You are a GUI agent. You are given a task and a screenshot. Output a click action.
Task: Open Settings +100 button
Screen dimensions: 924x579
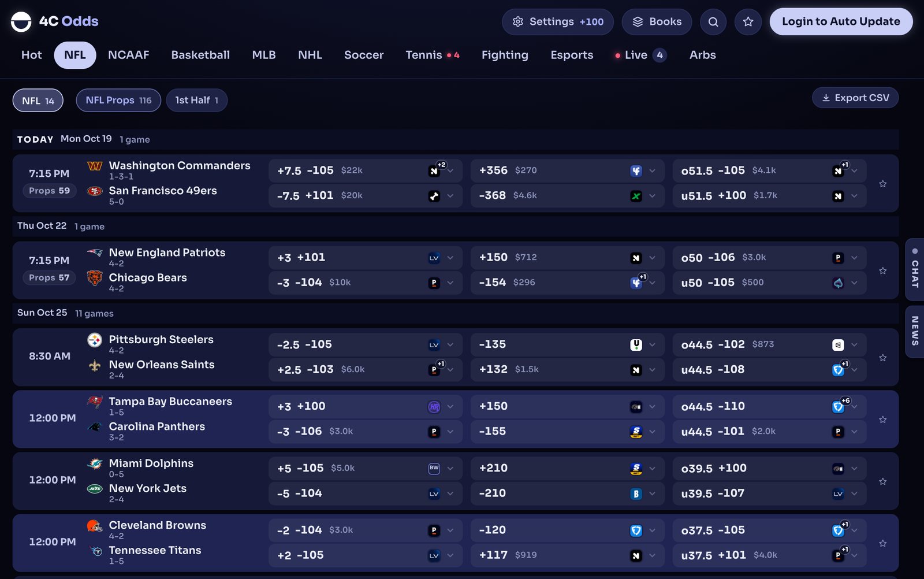(558, 22)
